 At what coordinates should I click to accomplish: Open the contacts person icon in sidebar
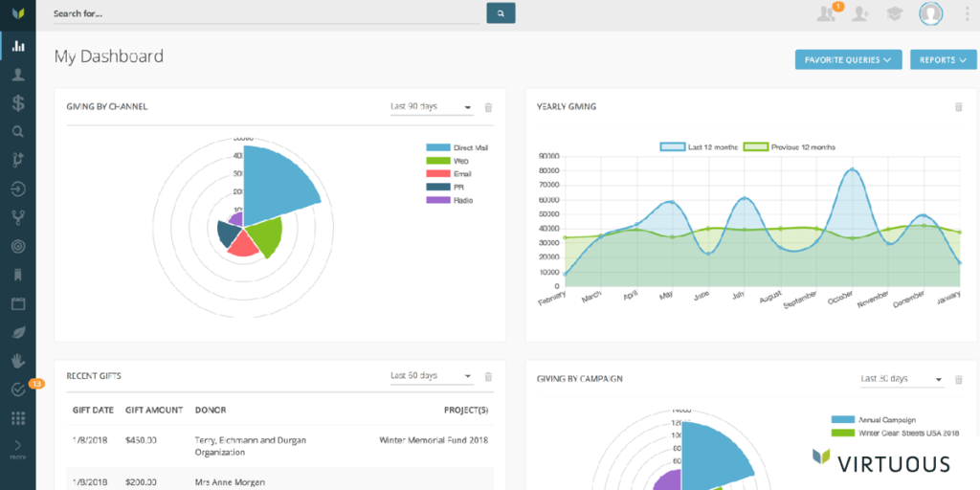click(x=18, y=75)
